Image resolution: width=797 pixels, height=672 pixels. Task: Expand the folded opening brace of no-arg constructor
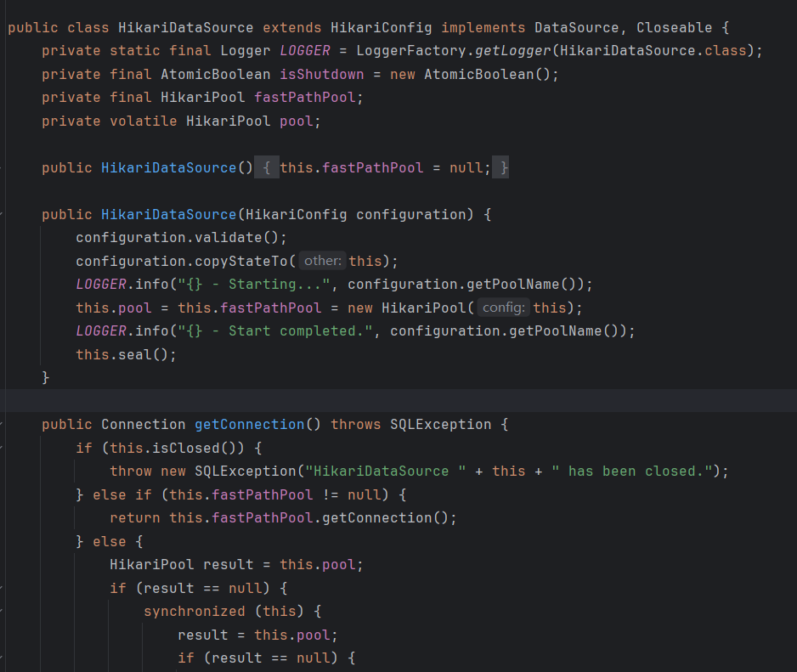click(266, 167)
